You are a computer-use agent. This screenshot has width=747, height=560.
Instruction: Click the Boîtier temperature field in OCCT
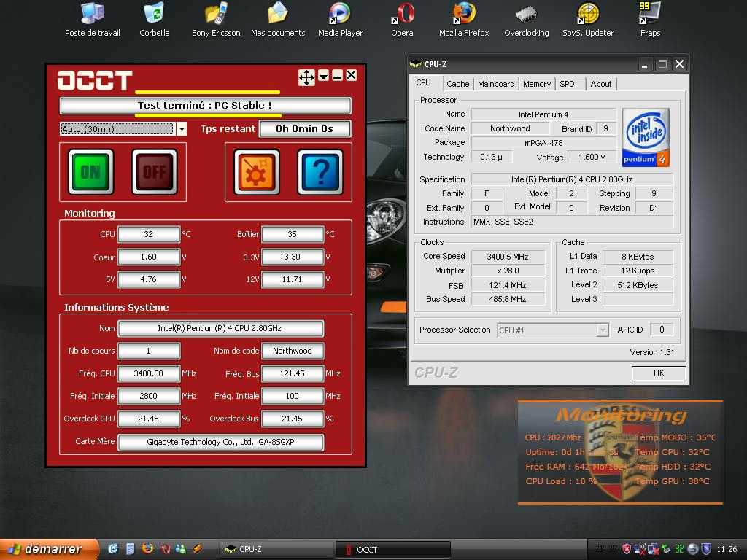click(x=293, y=234)
